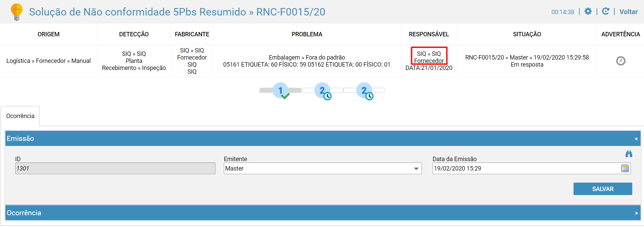Viewport: 644px width, 227px height.
Task: Expand the Ocorrência section
Action: tap(636, 213)
